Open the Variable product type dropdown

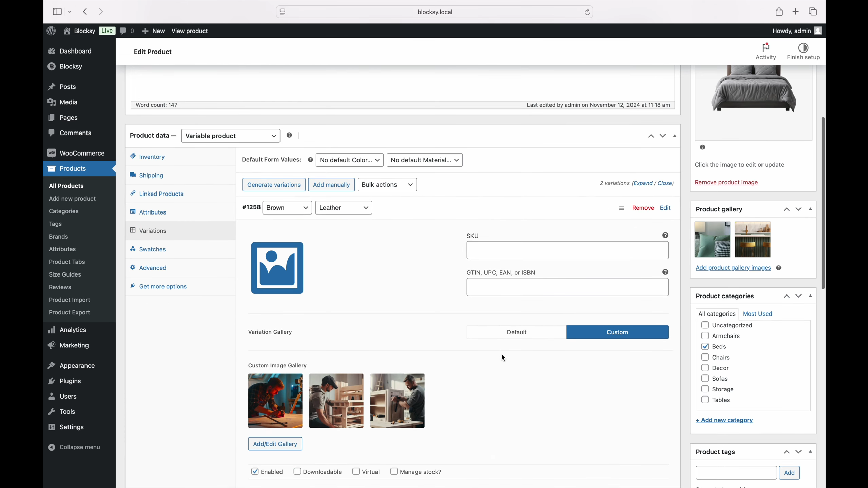[231, 136]
